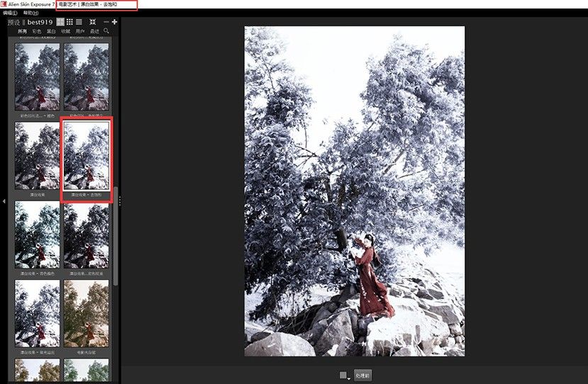This screenshot has width=588, height=384.
Task: Apply the 漂白效果 - 青色偏色 preset thumbnail
Action: [x=37, y=235]
